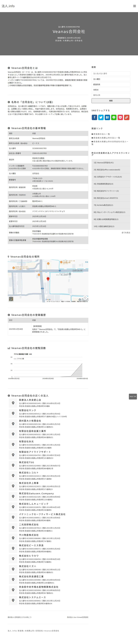Click the Google logo on map

48,299
